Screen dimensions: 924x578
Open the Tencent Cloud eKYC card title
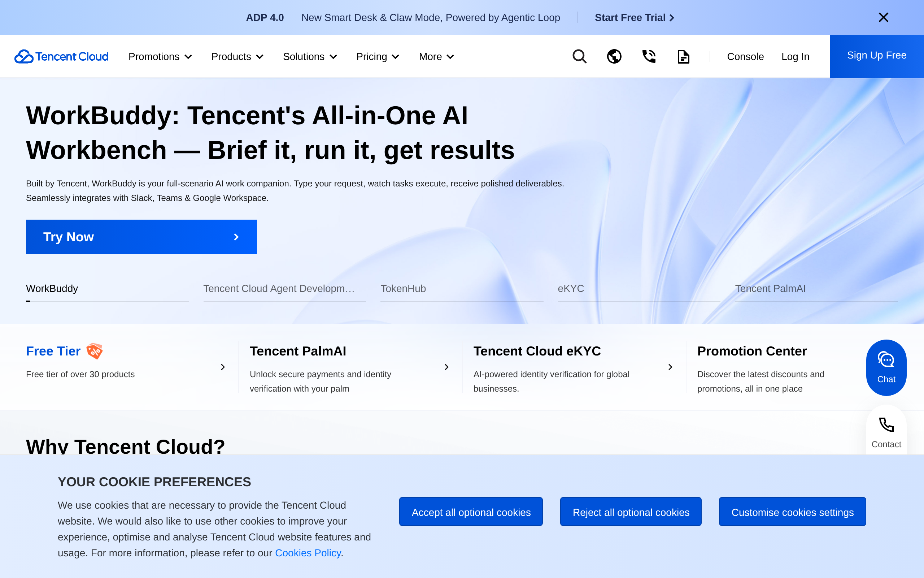click(x=537, y=351)
